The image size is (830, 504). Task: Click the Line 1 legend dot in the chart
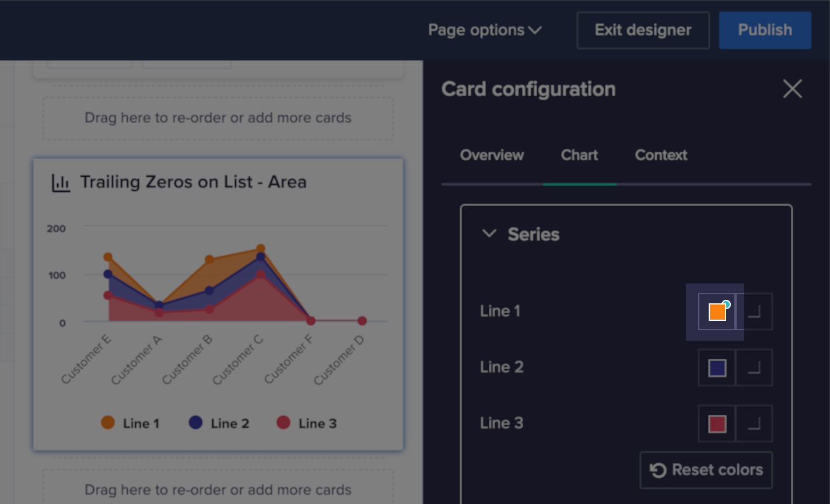(107, 422)
